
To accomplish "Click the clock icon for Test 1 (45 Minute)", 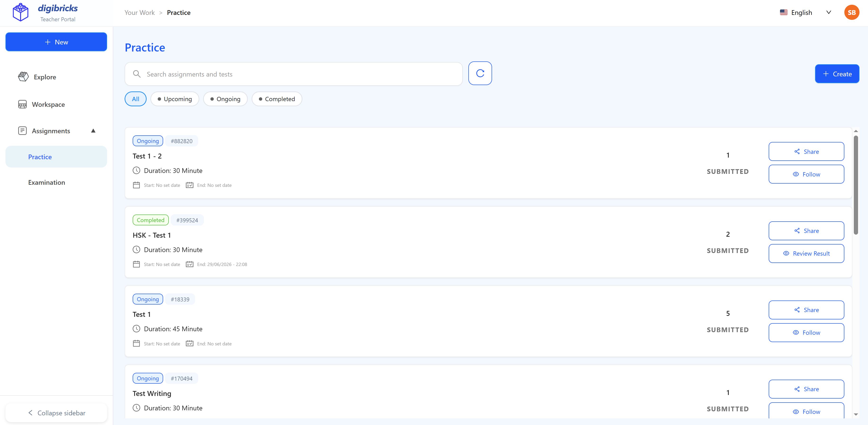I will click(x=136, y=329).
